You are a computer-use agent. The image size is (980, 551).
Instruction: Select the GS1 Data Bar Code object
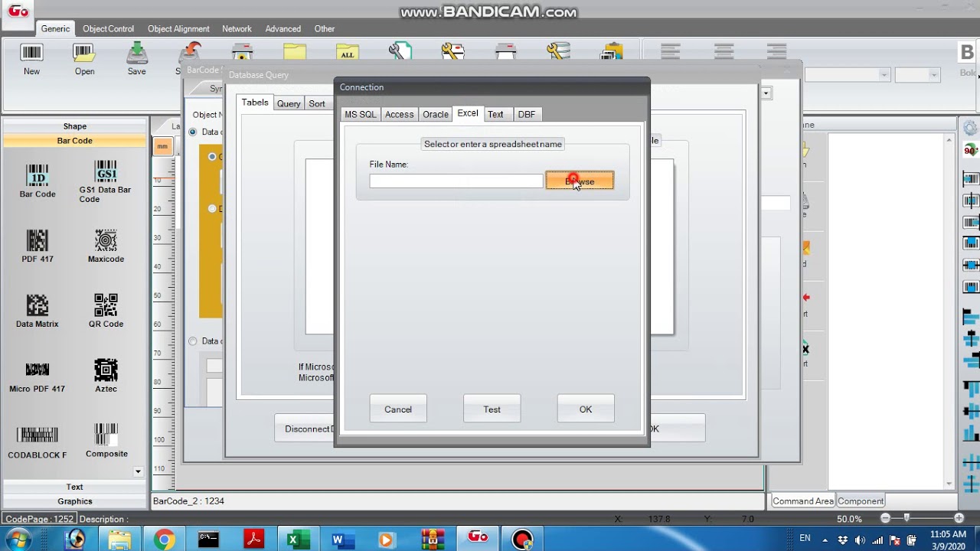[x=106, y=182]
